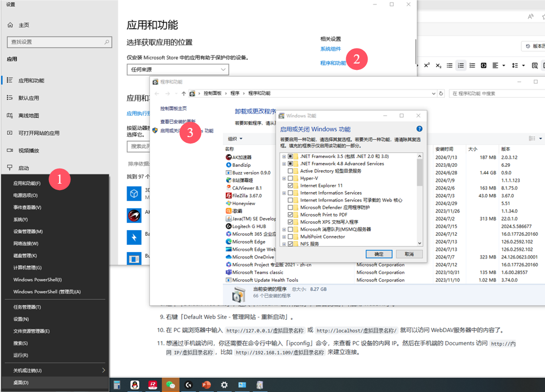Insert code block with braces icon
Screen dimensions: 545x392
coord(483,65)
